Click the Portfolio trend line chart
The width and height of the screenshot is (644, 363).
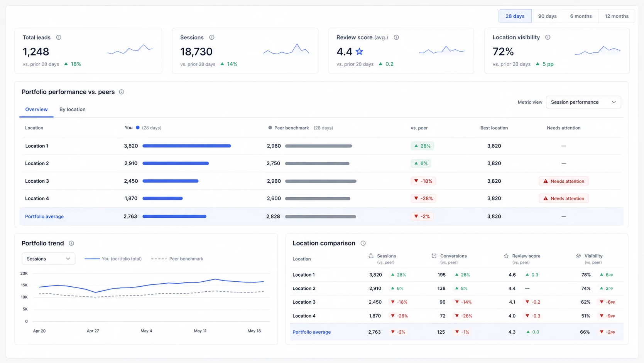point(151,297)
